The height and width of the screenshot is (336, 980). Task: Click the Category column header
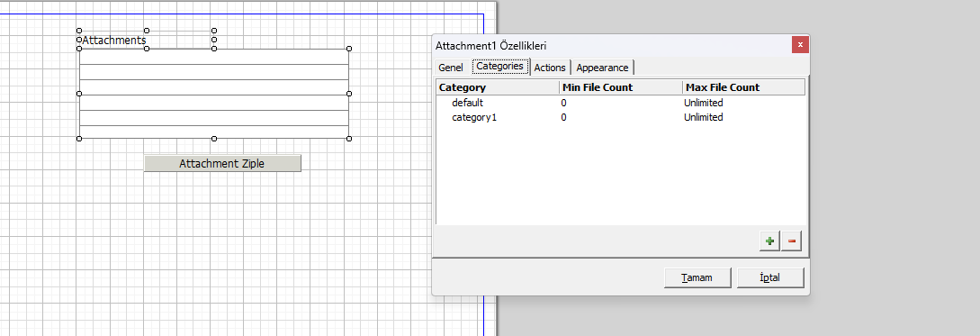tap(498, 87)
